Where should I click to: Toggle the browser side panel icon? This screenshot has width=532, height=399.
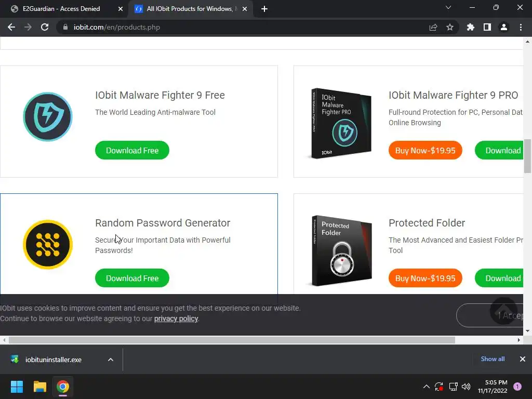coord(487,27)
